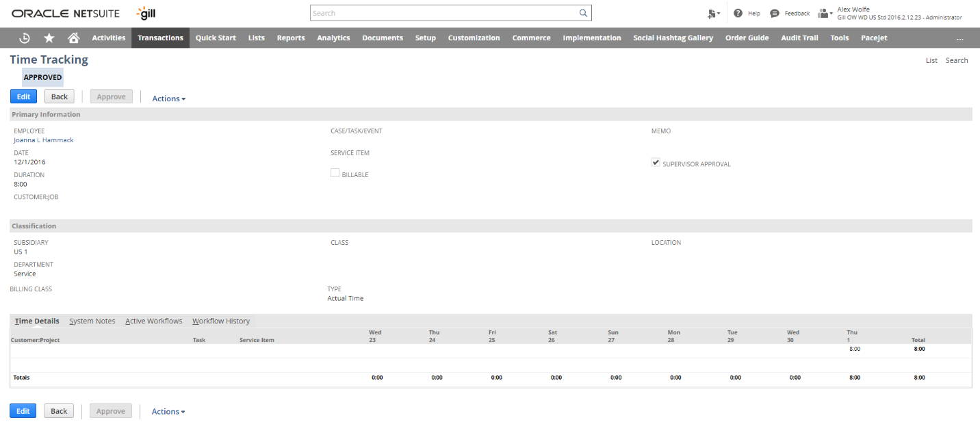Expand the top Actions dropdown
Viewport: 980px width, 424px height.
point(168,98)
